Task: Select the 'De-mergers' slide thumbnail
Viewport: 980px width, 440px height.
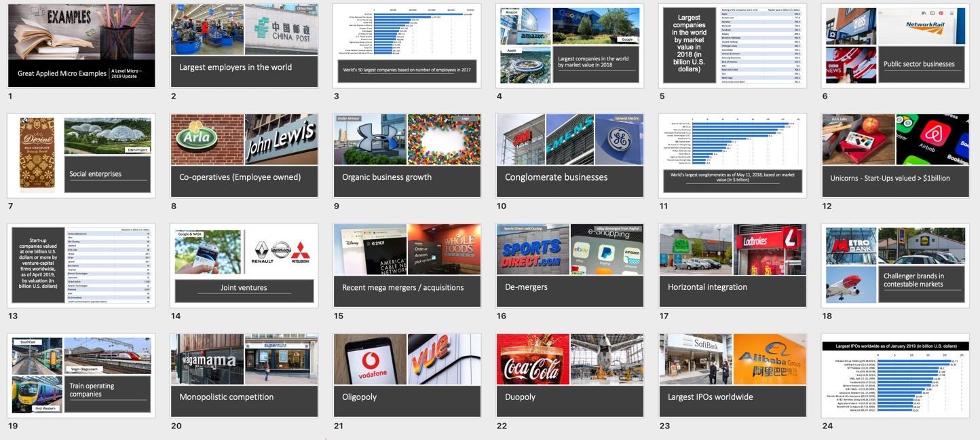Action: [x=569, y=265]
